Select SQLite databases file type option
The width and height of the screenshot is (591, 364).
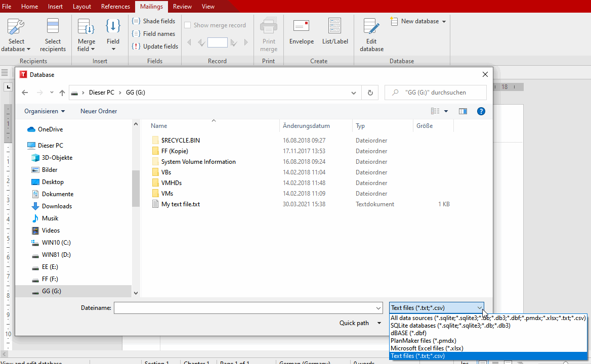point(450,326)
